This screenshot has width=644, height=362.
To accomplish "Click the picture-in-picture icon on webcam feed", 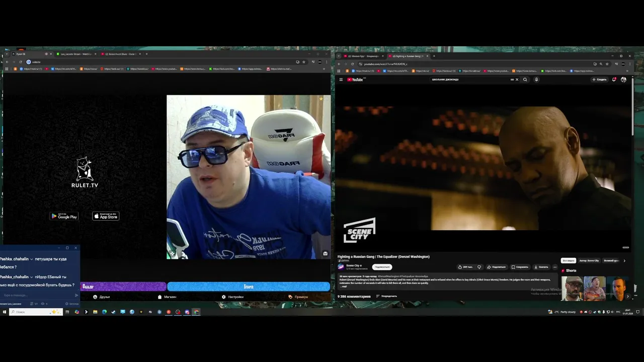I will coord(325,254).
